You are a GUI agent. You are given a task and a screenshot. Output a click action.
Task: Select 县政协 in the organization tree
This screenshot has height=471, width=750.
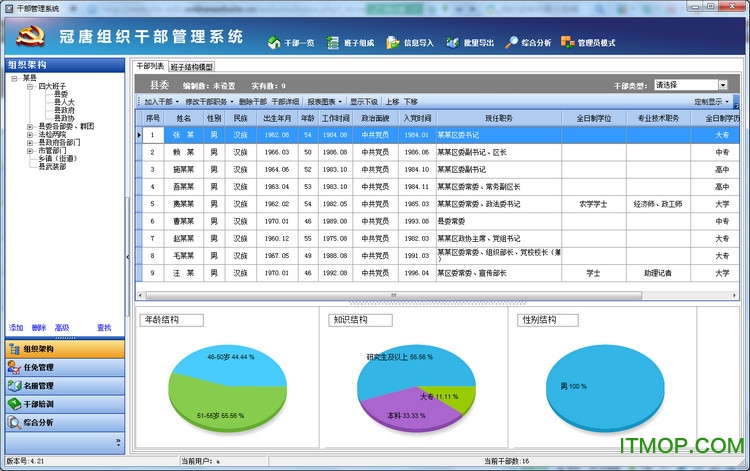click(x=64, y=118)
